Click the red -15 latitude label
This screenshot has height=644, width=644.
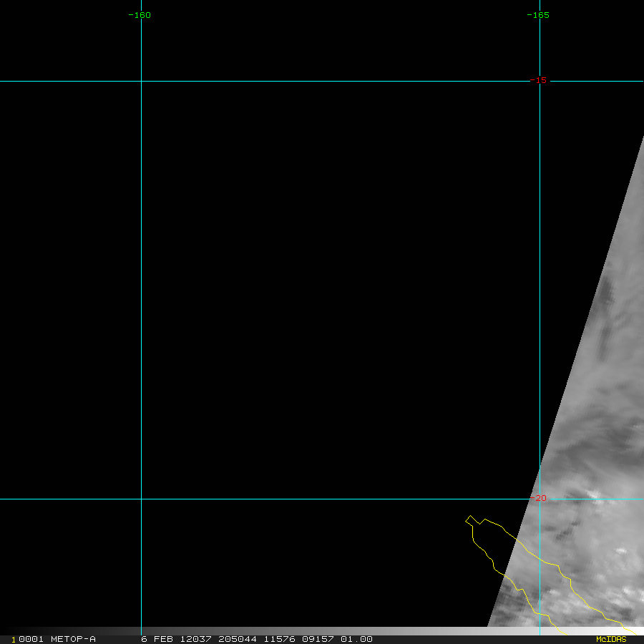tap(540, 80)
